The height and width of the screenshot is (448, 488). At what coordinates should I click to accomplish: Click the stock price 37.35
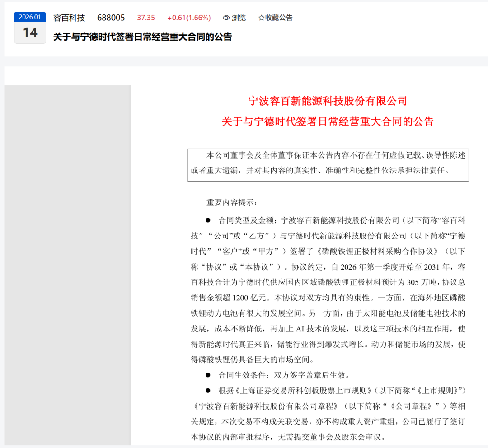(x=146, y=18)
